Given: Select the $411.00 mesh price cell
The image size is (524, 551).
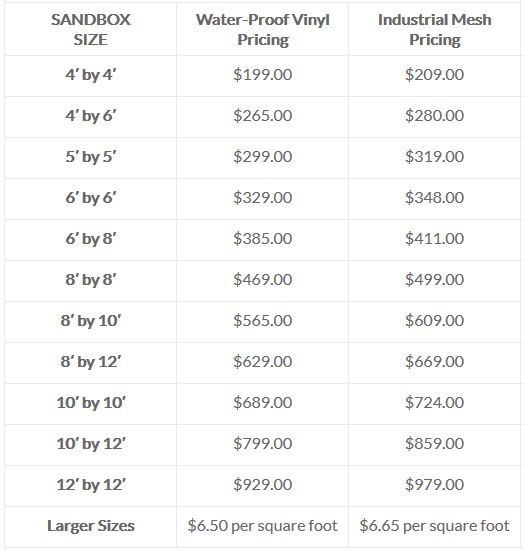Looking at the screenshot, I should [x=434, y=239].
